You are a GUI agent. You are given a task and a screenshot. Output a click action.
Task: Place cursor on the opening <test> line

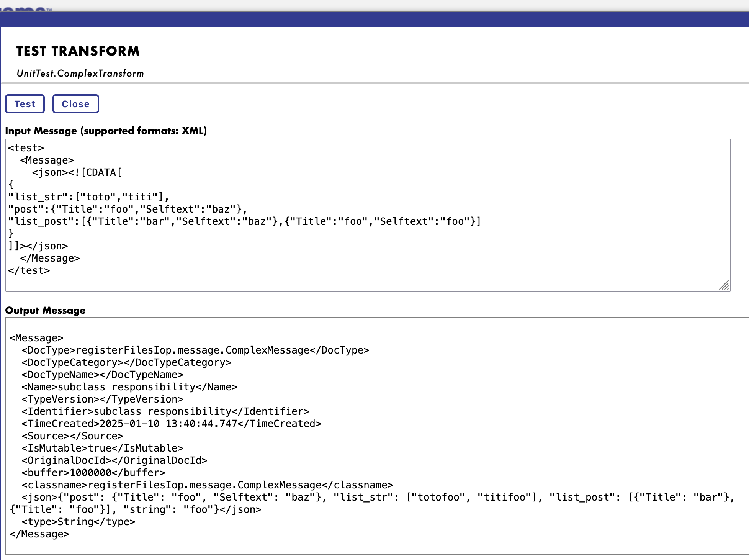click(26, 148)
